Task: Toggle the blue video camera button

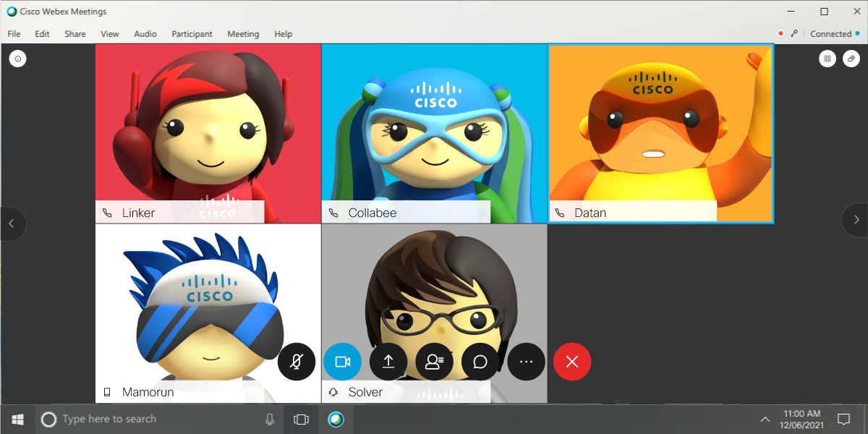Action: click(x=342, y=362)
